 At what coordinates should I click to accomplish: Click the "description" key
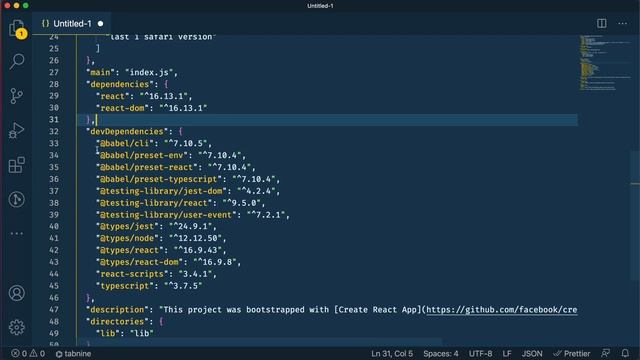(x=117, y=309)
